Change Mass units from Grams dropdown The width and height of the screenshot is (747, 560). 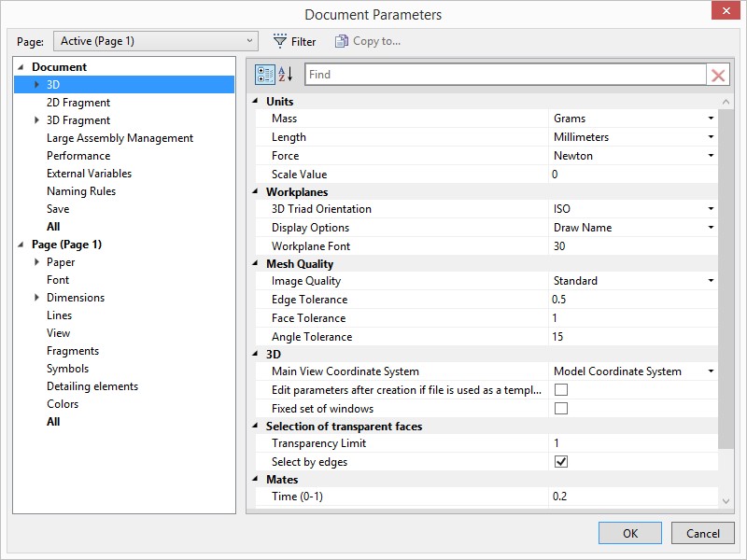[709, 119]
